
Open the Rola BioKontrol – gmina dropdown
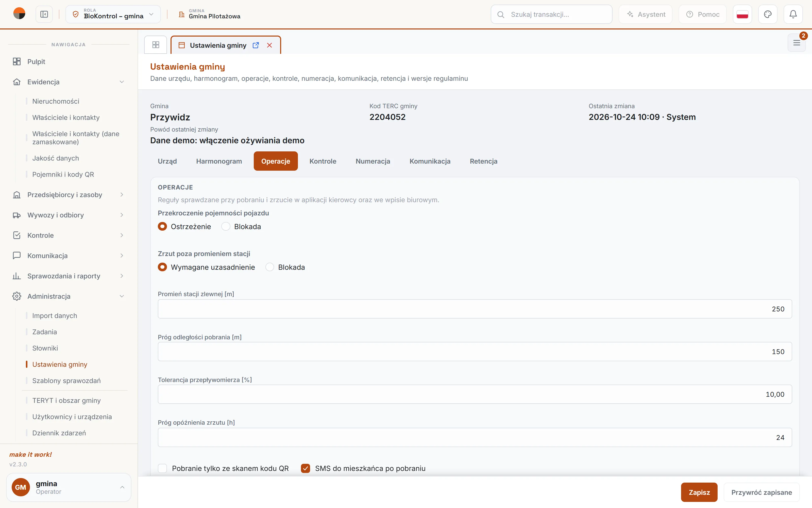click(113, 14)
